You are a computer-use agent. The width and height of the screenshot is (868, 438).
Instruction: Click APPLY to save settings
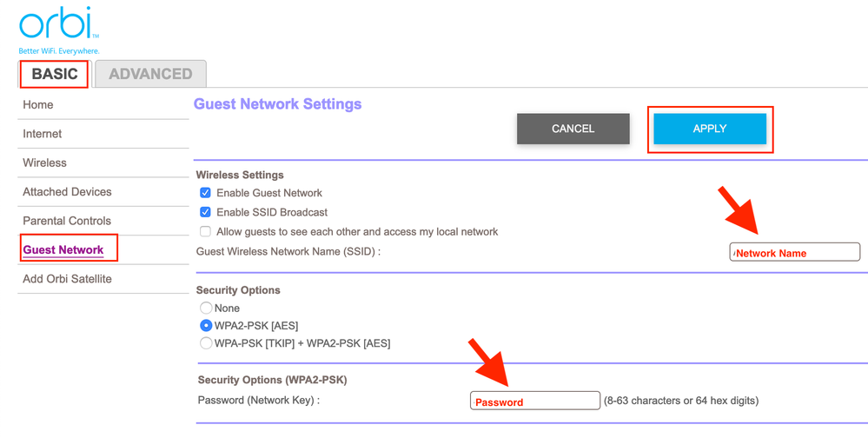pos(710,129)
